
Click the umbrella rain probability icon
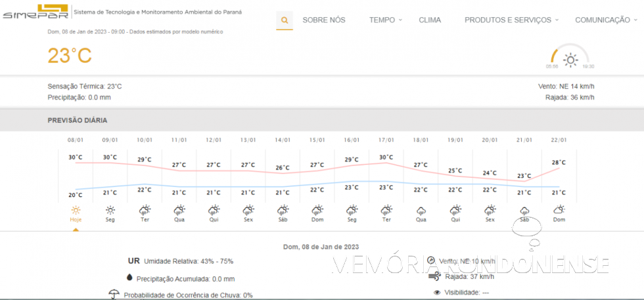tap(114, 294)
